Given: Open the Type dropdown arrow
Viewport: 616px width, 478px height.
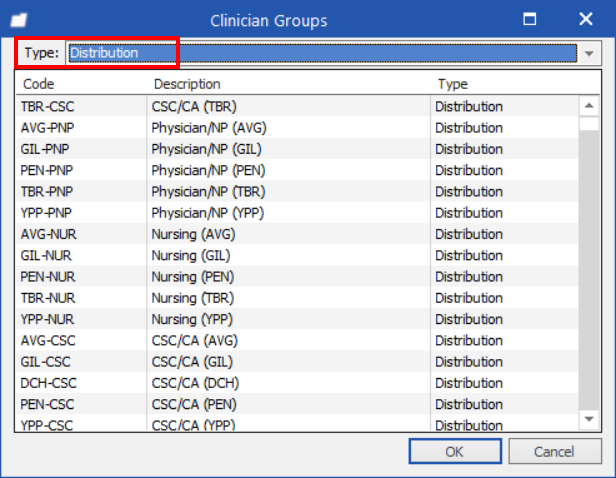Looking at the screenshot, I should (x=589, y=53).
